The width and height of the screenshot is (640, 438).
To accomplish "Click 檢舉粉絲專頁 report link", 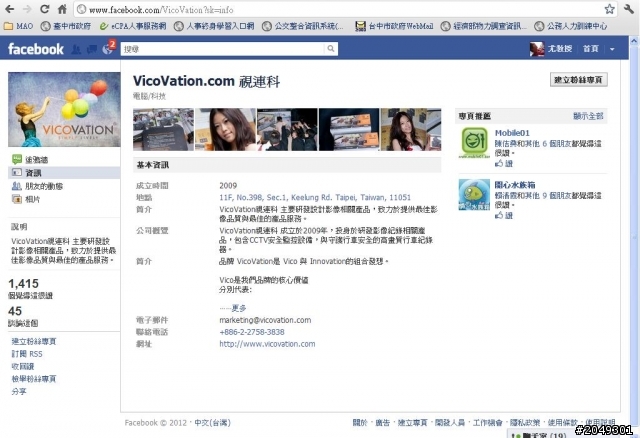I will [33, 379].
